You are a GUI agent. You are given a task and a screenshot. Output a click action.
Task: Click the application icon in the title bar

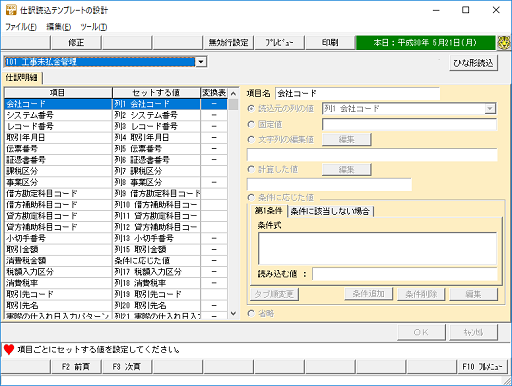coord(11,10)
